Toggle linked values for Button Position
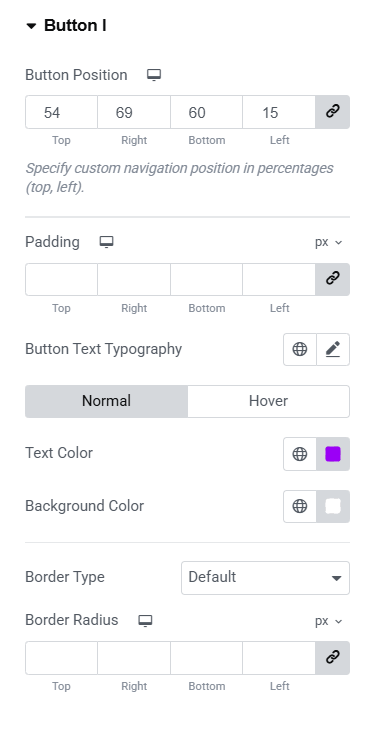Image resolution: width=374 pixels, height=738 pixels. click(333, 112)
